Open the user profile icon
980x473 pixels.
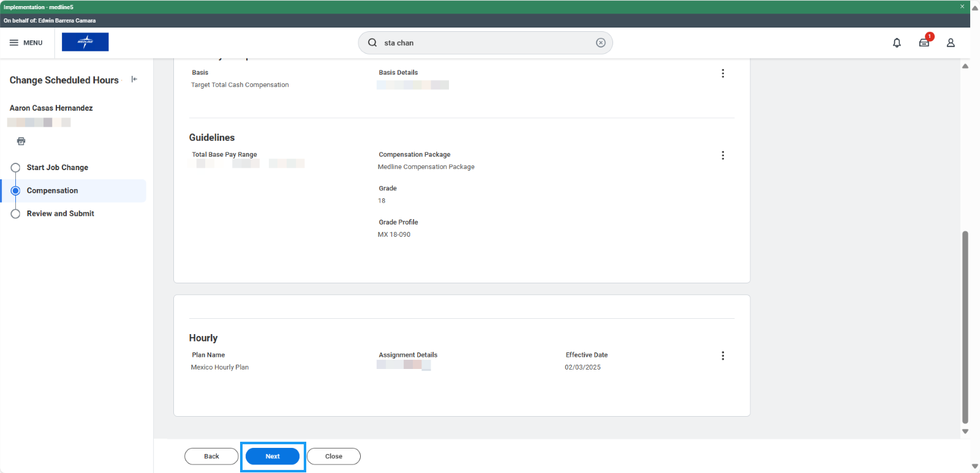click(951, 43)
